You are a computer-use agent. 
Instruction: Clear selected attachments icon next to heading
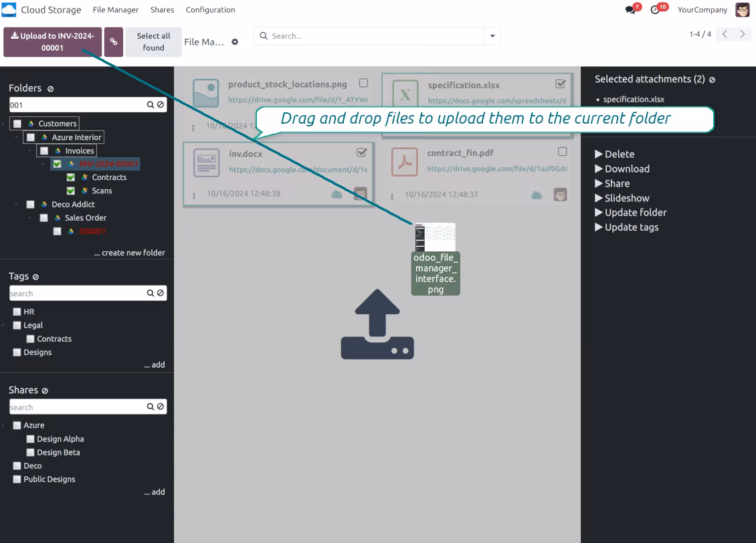pos(712,80)
